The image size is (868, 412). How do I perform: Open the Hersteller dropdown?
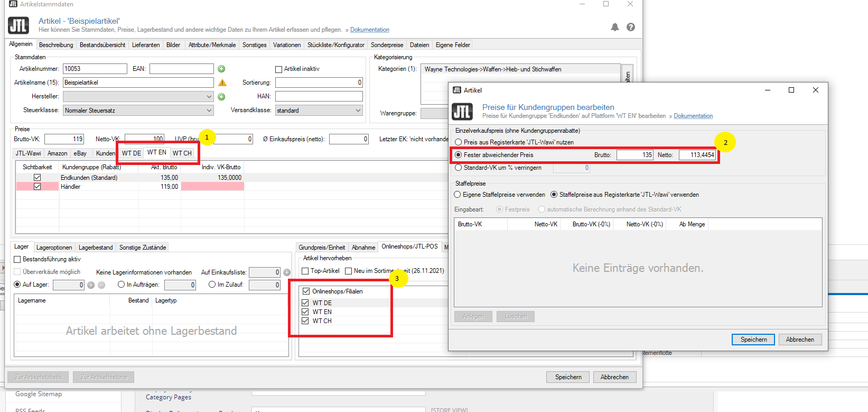tap(138, 97)
